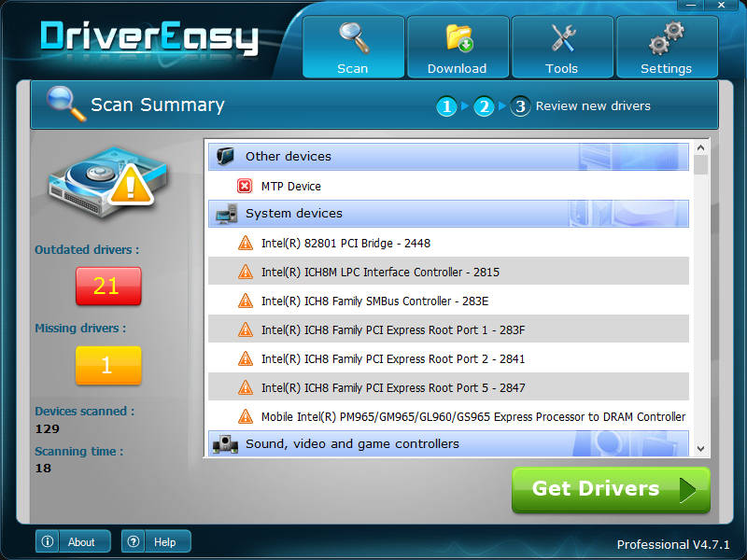Screen dimensions: 747x560
Task: Open the About dialog
Action: pyautogui.click(x=73, y=541)
